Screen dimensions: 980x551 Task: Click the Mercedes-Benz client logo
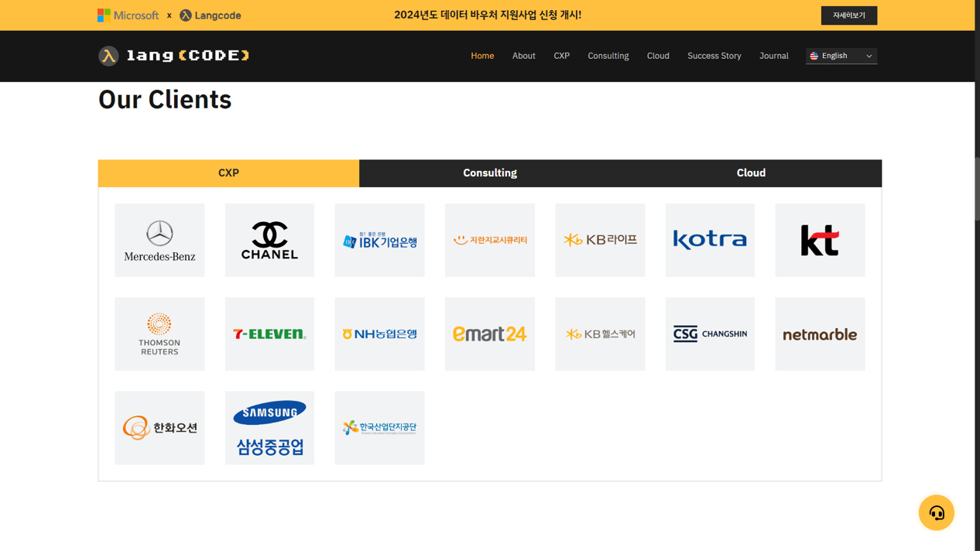(x=159, y=240)
